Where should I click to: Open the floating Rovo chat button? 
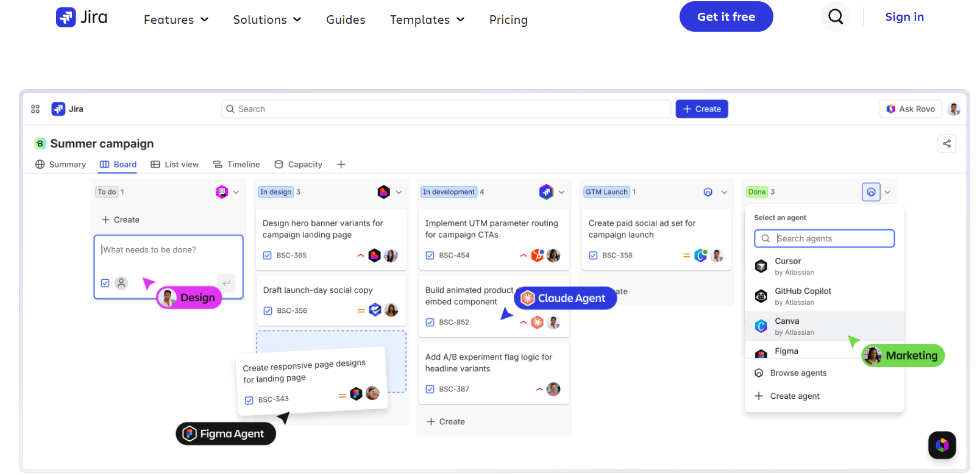click(942, 445)
